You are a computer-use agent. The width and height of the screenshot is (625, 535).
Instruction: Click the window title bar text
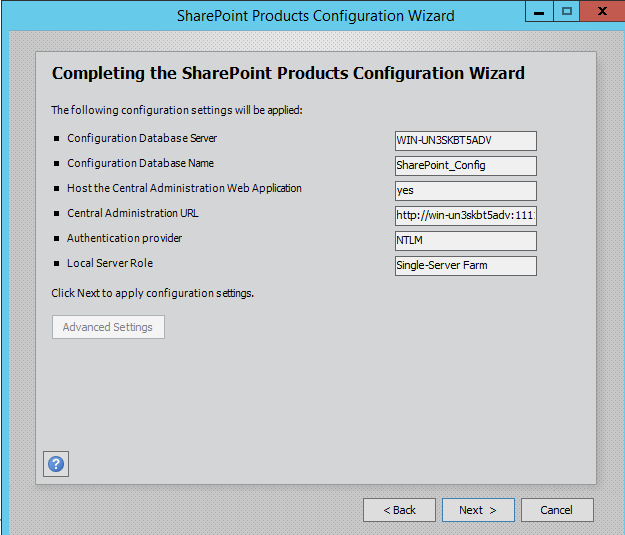tap(316, 16)
